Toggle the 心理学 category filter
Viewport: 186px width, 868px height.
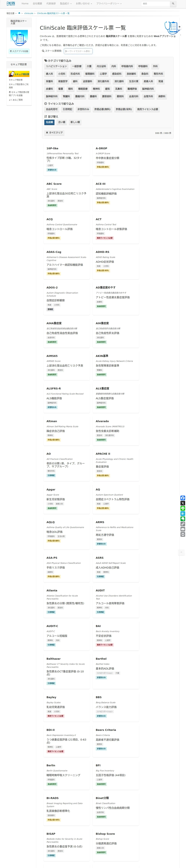click(x=103, y=74)
